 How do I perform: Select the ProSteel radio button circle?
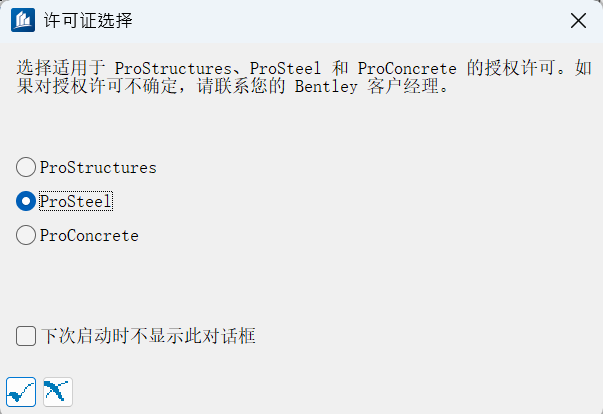pos(26,201)
